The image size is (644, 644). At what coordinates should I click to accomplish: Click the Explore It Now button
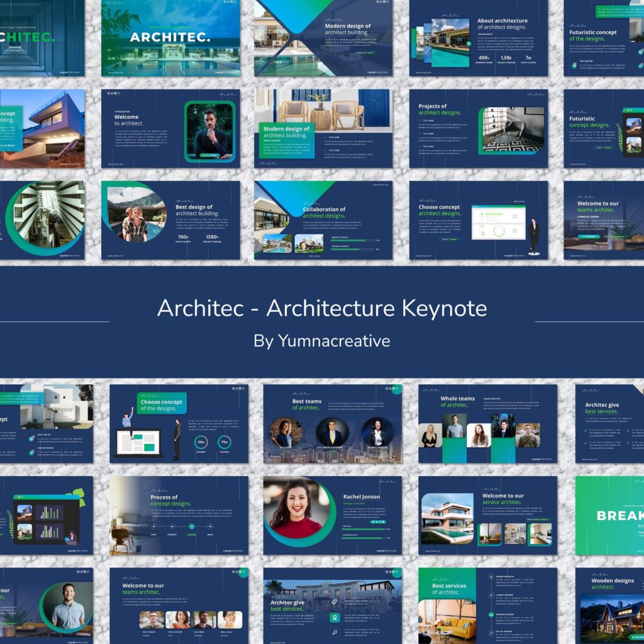click(x=365, y=53)
